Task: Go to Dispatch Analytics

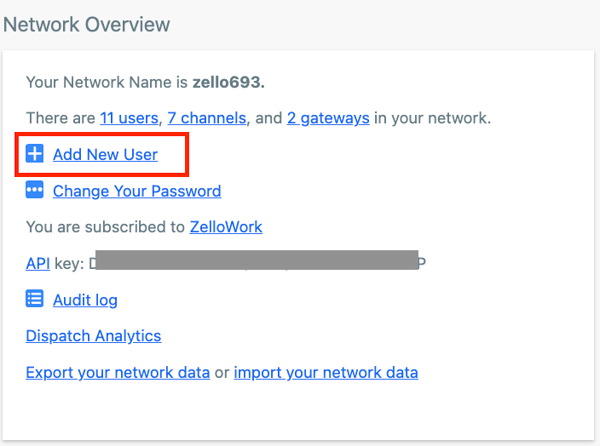Action: 93,336
